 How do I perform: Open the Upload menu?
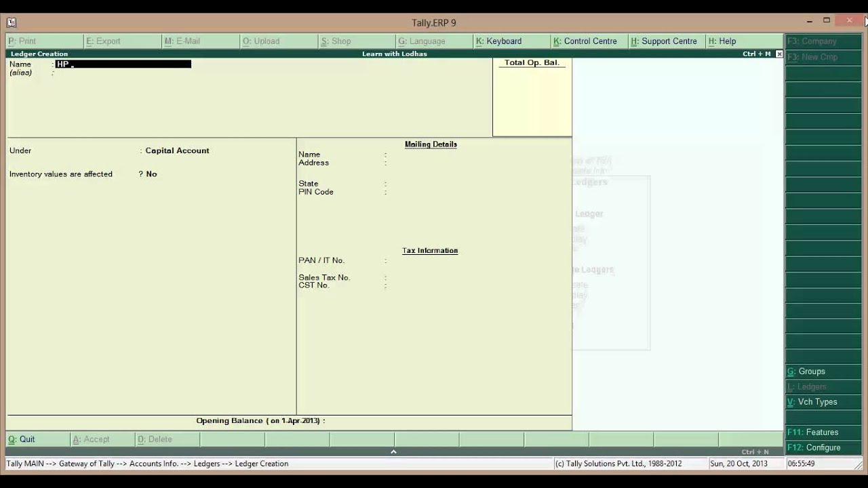click(279, 41)
